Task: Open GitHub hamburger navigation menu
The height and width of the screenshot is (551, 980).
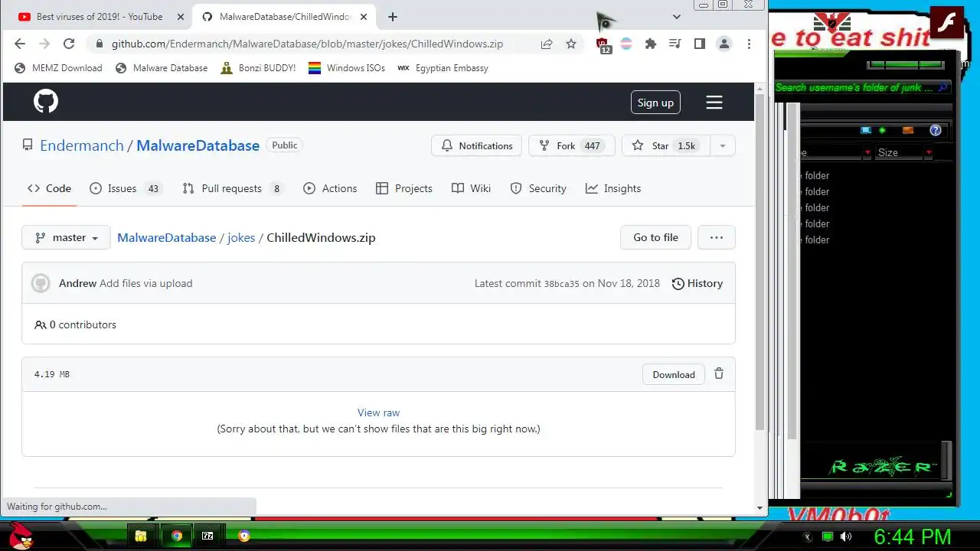Action: [x=714, y=103]
